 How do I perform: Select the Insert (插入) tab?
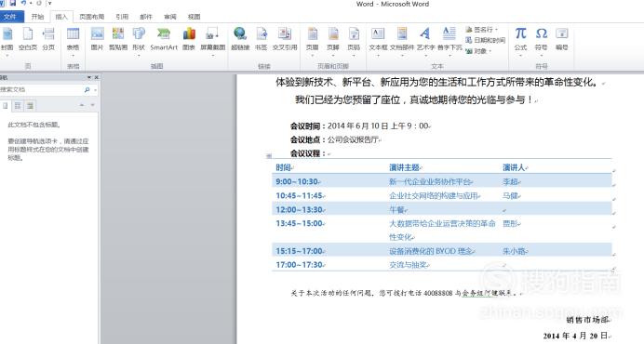tap(61, 17)
